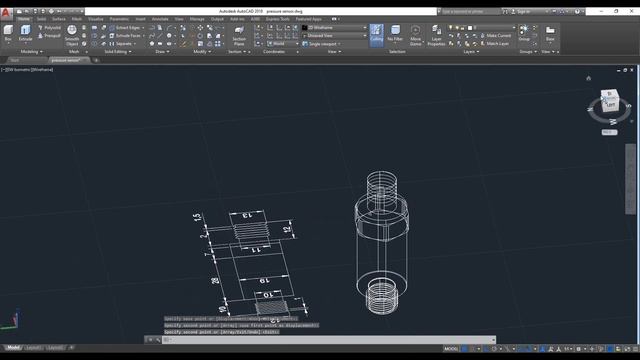Click the ViewCube Left face
640x360 pixels.
click(611, 104)
